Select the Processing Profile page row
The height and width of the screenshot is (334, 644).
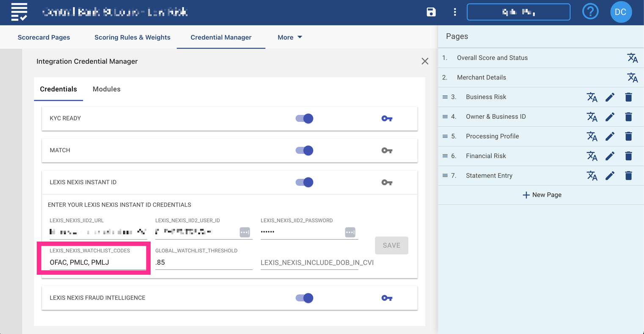pos(541,136)
